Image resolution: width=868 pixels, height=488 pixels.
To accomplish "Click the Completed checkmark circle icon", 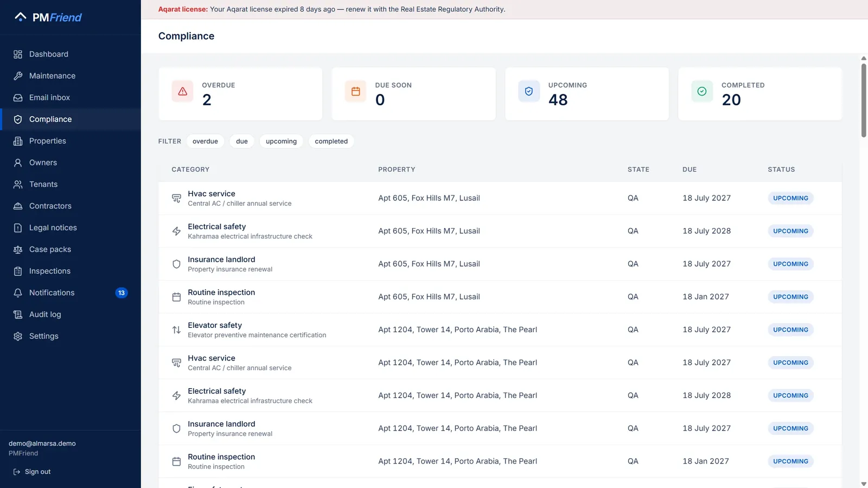I will pyautogui.click(x=701, y=91).
